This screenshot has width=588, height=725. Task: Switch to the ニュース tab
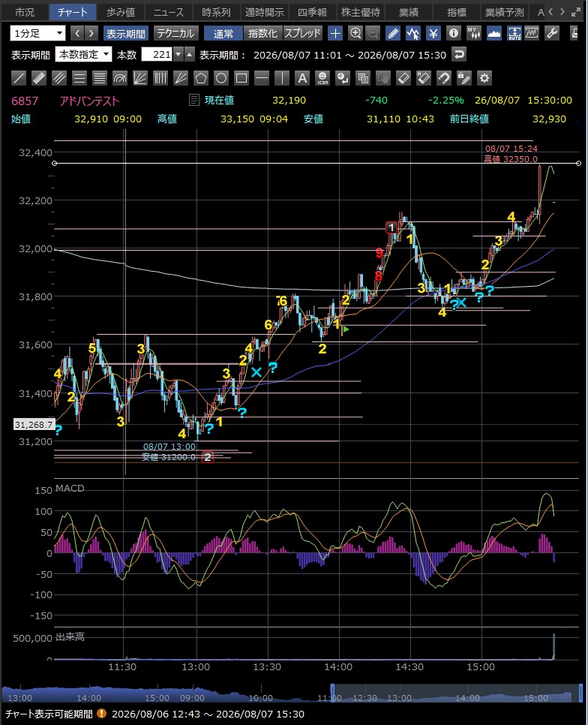click(169, 12)
